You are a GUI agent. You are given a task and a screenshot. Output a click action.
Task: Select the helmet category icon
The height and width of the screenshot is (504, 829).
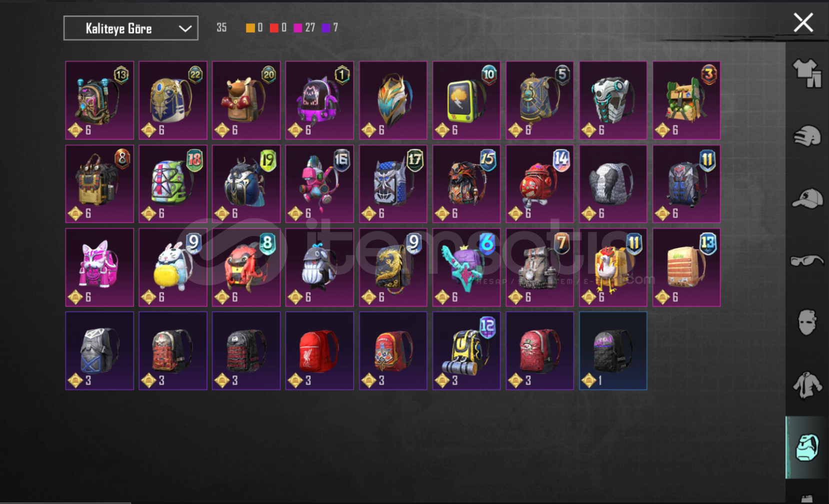(x=807, y=136)
